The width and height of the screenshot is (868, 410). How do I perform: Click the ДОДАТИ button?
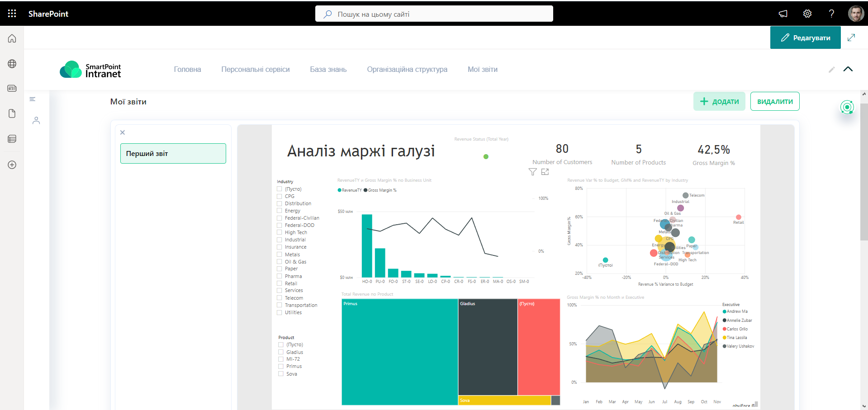tap(719, 101)
